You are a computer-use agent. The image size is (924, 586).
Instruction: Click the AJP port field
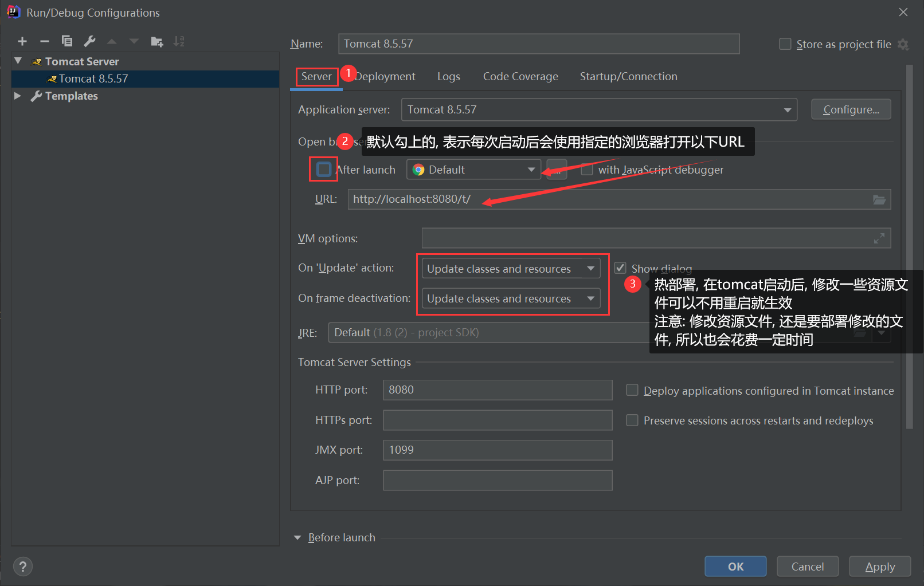[x=498, y=481]
